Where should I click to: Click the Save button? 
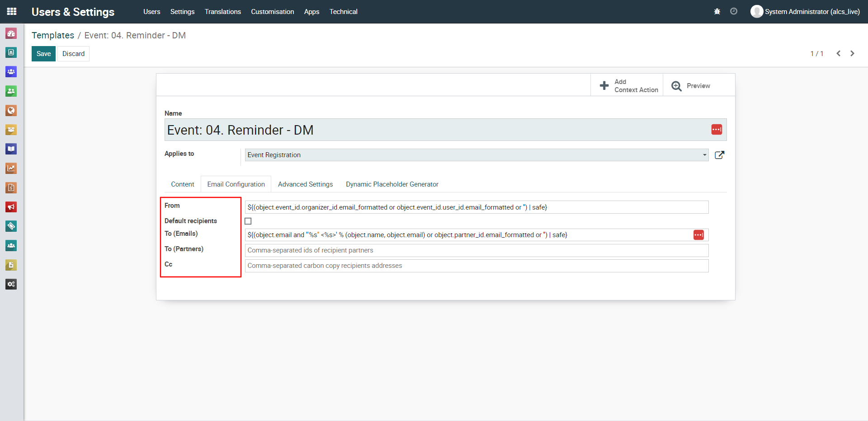(43, 54)
